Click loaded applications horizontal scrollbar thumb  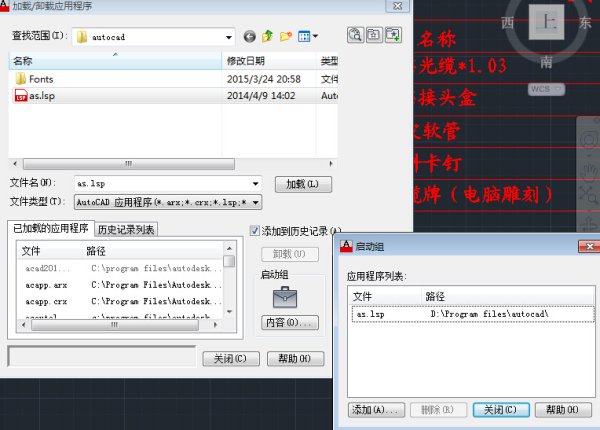pos(115,325)
